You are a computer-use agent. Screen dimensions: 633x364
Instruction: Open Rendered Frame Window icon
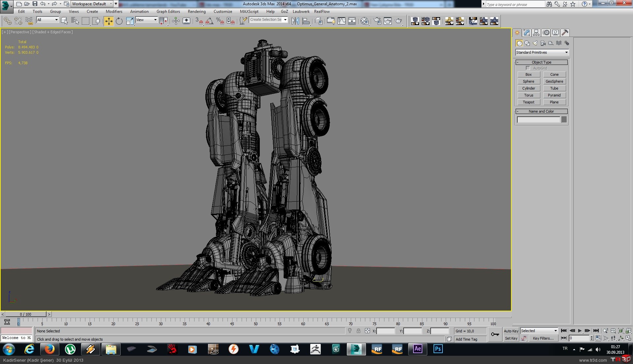click(388, 21)
